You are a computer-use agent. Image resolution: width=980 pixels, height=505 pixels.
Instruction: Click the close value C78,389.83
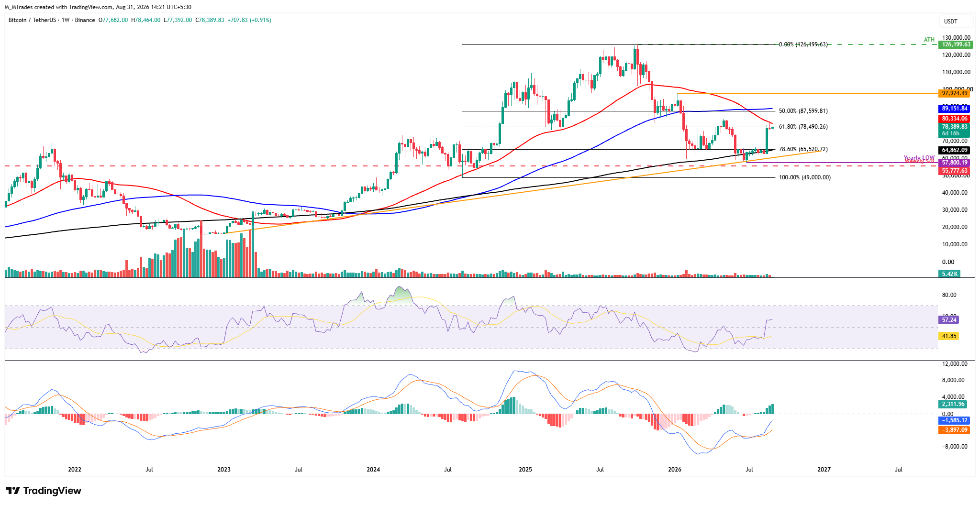tap(210, 20)
